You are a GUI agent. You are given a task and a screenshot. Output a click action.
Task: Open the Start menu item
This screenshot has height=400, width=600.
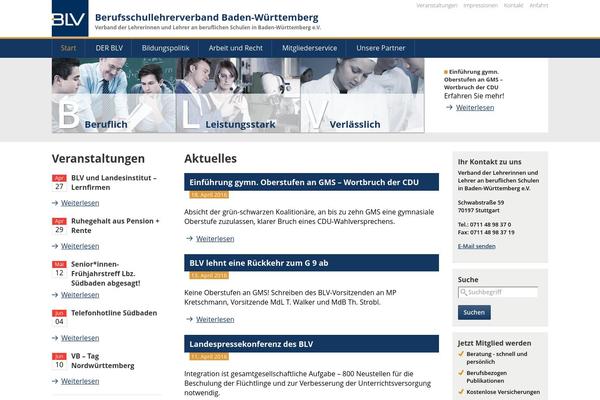68,48
